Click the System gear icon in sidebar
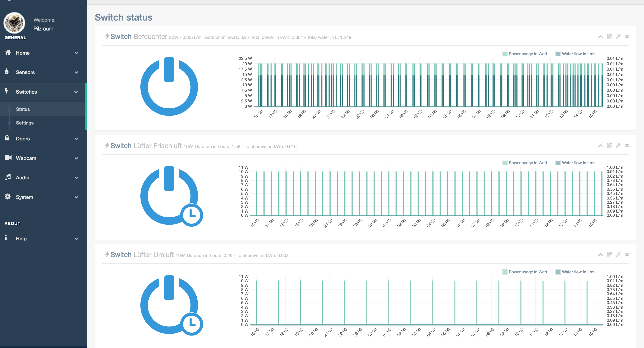Viewport: 644px width, 348px height. pos(7,197)
